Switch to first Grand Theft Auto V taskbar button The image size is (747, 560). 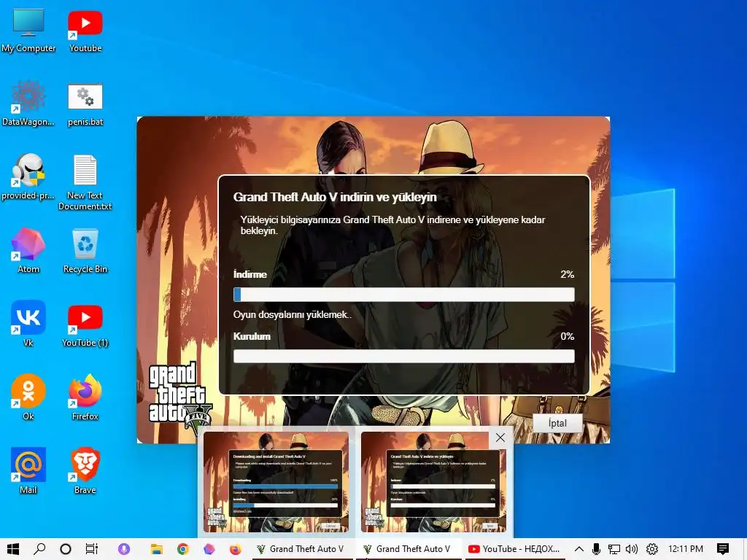point(302,549)
